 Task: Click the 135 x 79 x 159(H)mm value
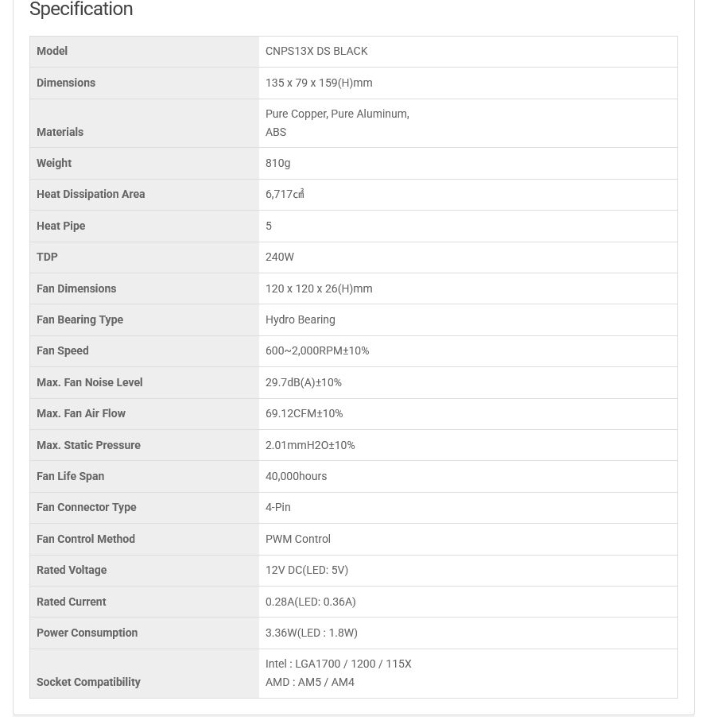[x=319, y=83]
